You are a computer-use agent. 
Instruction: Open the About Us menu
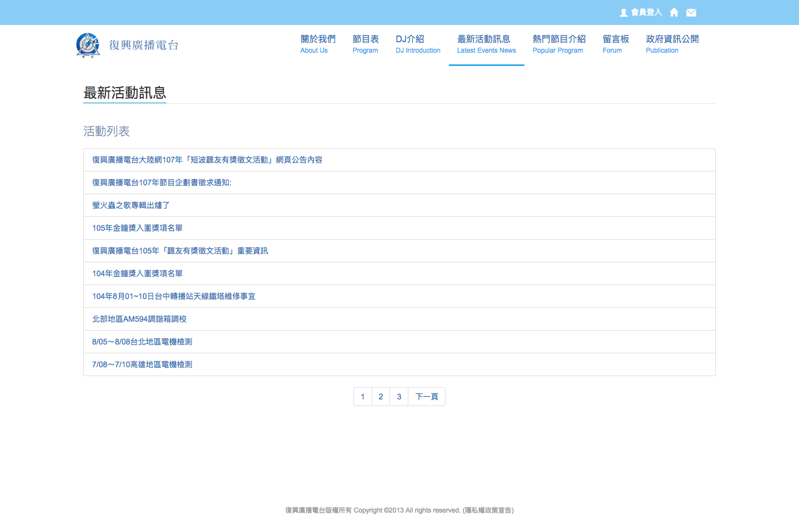pos(317,44)
